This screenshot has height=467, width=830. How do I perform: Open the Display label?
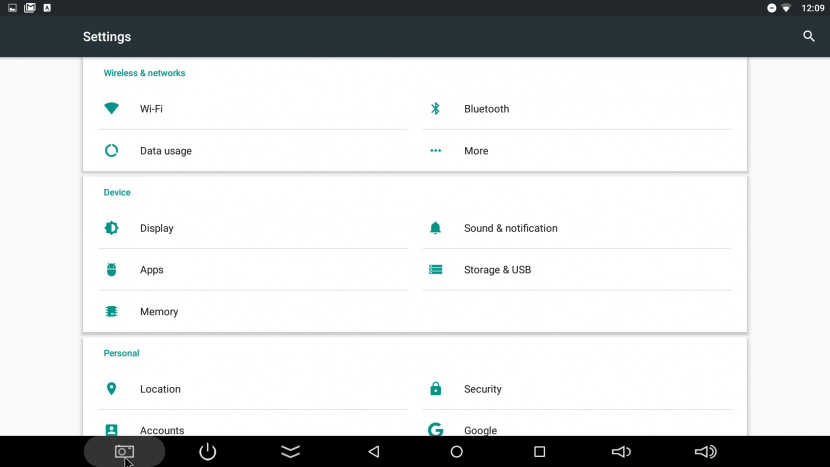(157, 228)
